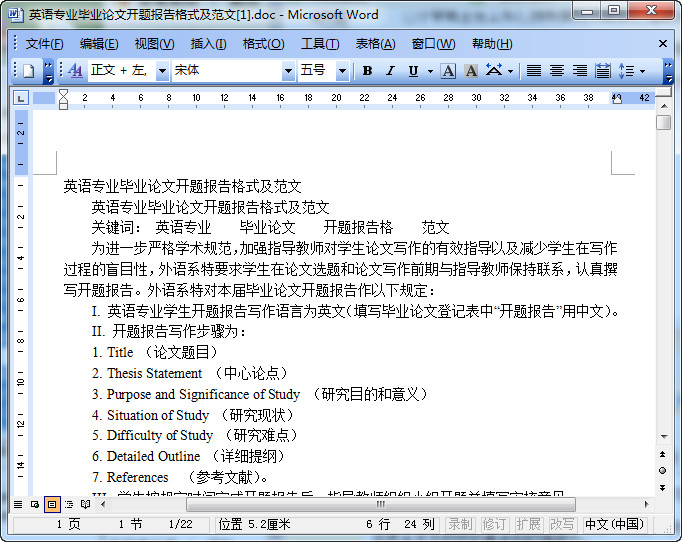
Task: Click the first line indent marker on ruler
Action: point(63,93)
